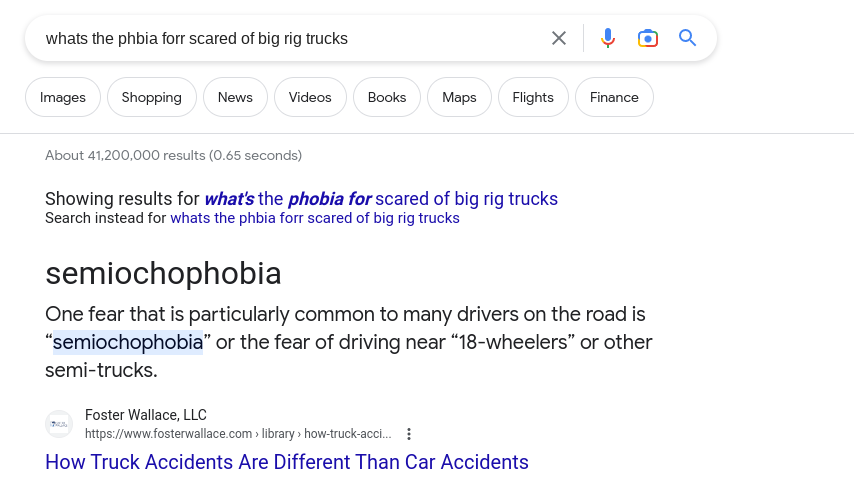Open the News results tab

coord(235,97)
